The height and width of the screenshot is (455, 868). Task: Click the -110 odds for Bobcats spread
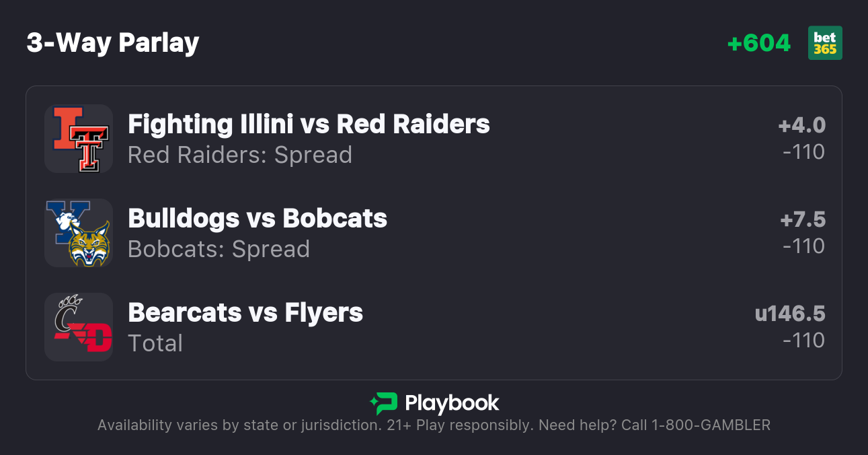(x=803, y=246)
